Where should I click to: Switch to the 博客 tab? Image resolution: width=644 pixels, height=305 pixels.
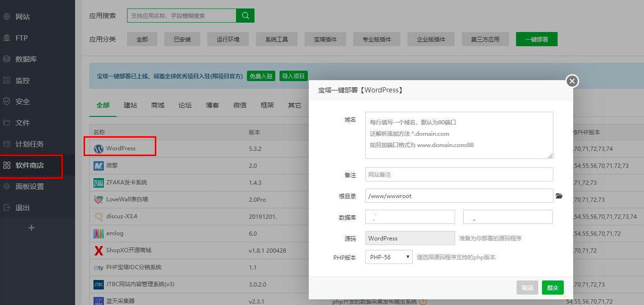click(x=212, y=105)
